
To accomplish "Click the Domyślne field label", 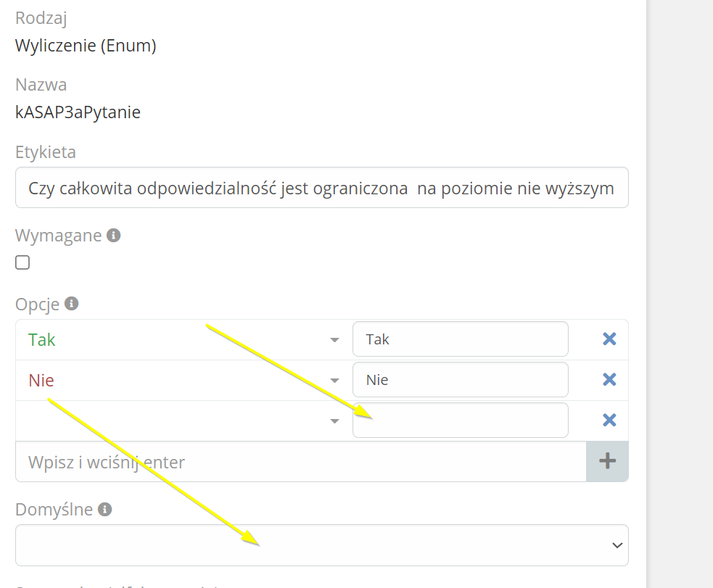I will [x=54, y=510].
